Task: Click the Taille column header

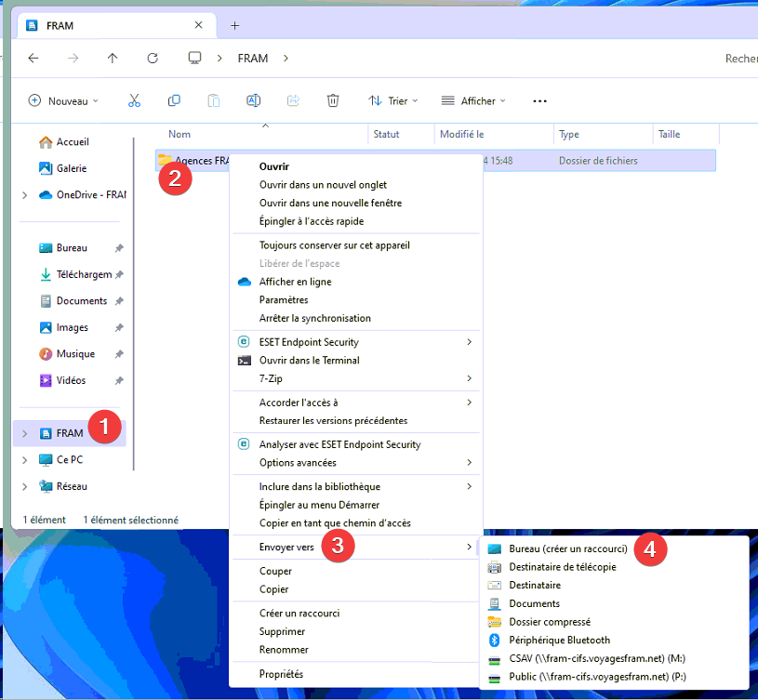Action: (x=669, y=134)
